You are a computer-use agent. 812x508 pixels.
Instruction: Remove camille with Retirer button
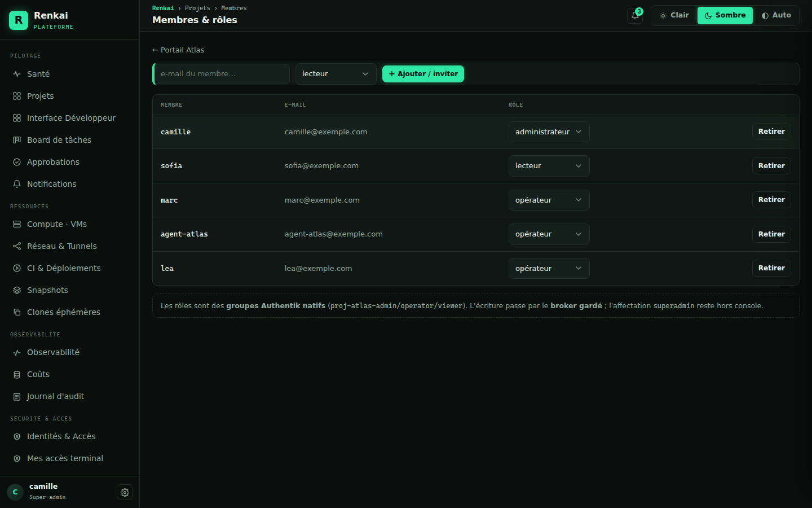tap(771, 132)
